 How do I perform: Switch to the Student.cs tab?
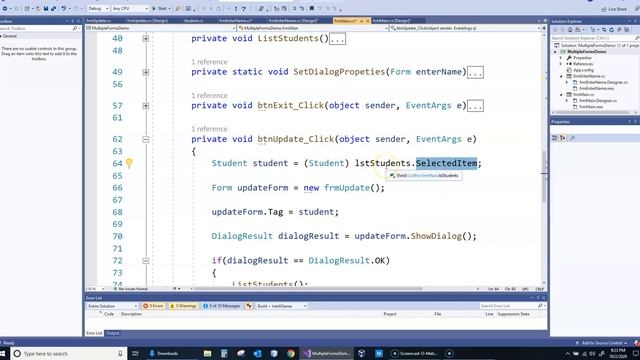193,20
